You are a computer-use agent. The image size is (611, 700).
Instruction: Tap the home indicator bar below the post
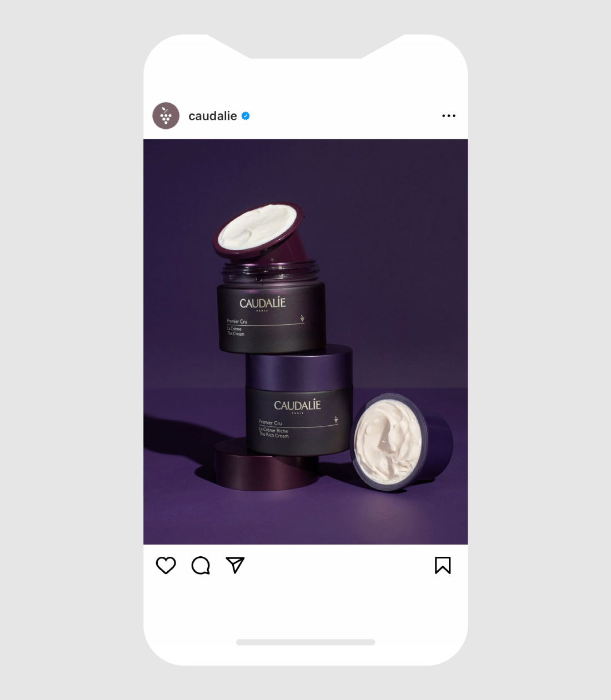305,642
